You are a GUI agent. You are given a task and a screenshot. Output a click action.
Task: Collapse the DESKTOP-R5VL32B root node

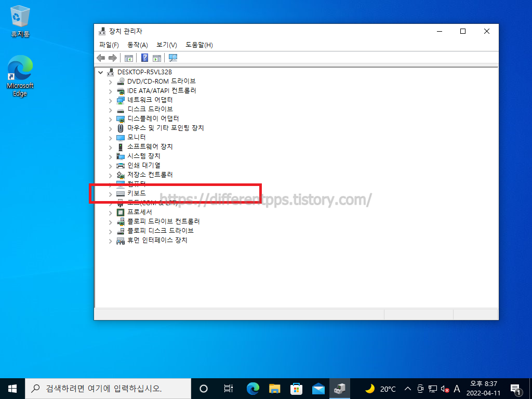tap(100, 72)
